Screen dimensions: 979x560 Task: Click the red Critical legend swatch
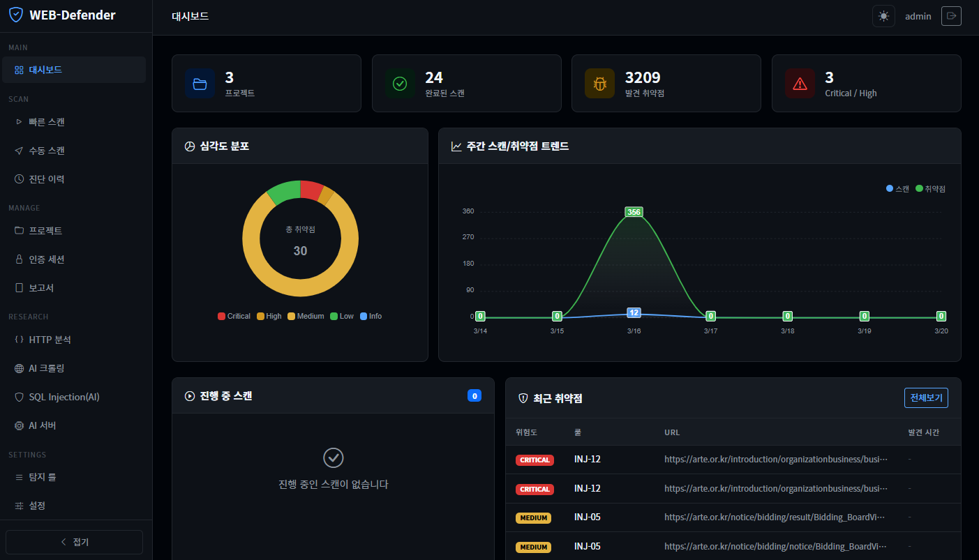222,316
